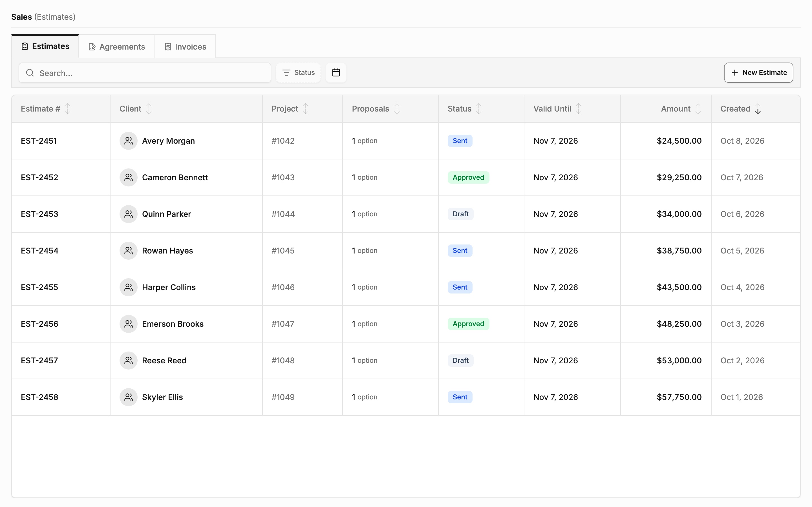Switch to the Invoices tab
The width and height of the screenshot is (812, 507).
click(185, 46)
